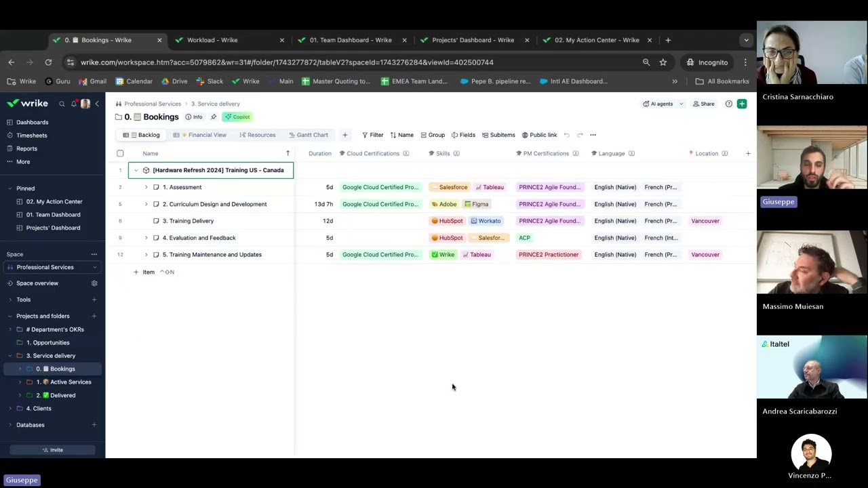Click the Invite button in the sidebar
The height and width of the screenshot is (488, 868).
click(x=52, y=450)
